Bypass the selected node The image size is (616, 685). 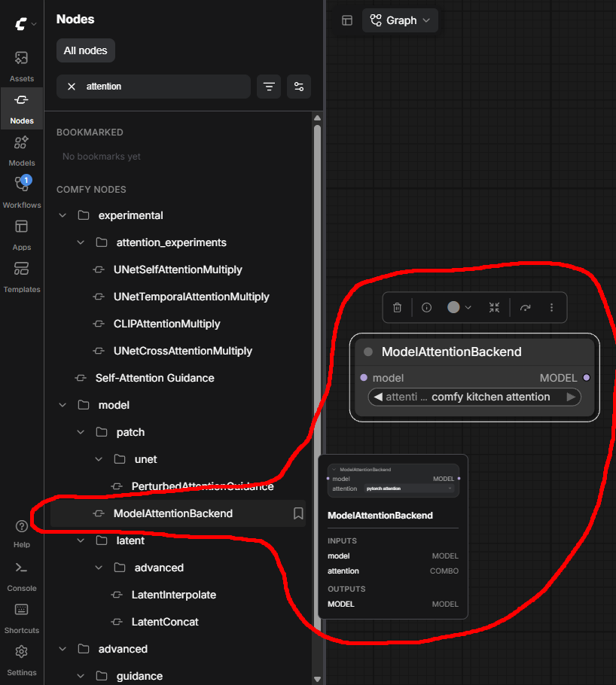(525, 308)
